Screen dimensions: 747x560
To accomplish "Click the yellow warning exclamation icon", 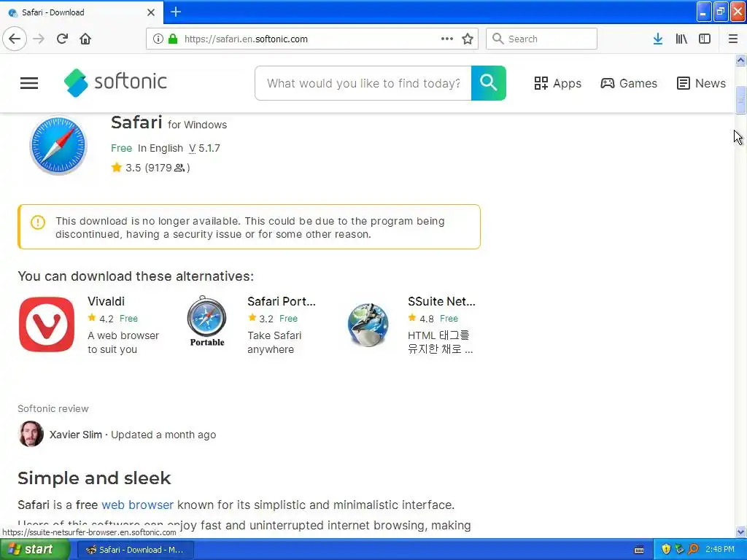I will 38,222.
